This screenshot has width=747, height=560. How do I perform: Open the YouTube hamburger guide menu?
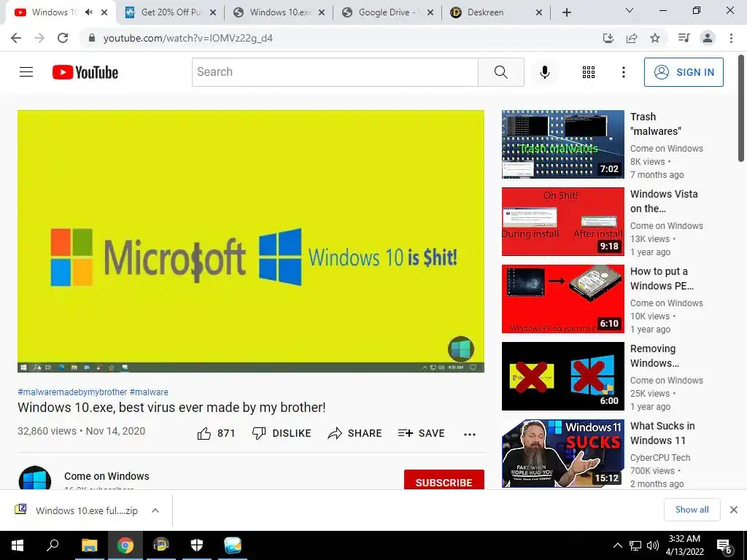[x=26, y=72]
